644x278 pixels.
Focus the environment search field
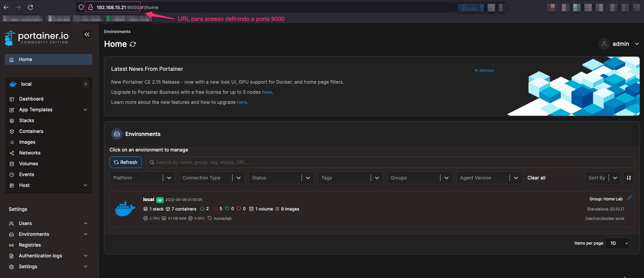[390, 162]
